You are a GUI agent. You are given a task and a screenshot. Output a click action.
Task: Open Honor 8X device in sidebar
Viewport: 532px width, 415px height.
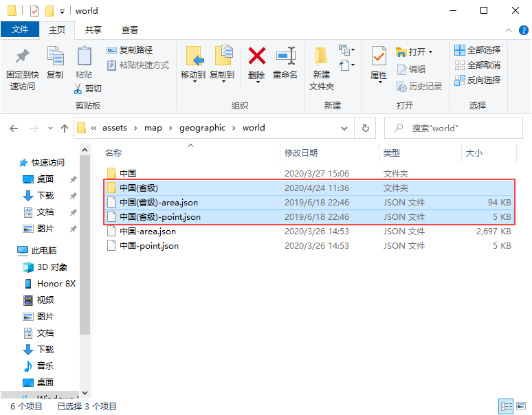tap(49, 284)
